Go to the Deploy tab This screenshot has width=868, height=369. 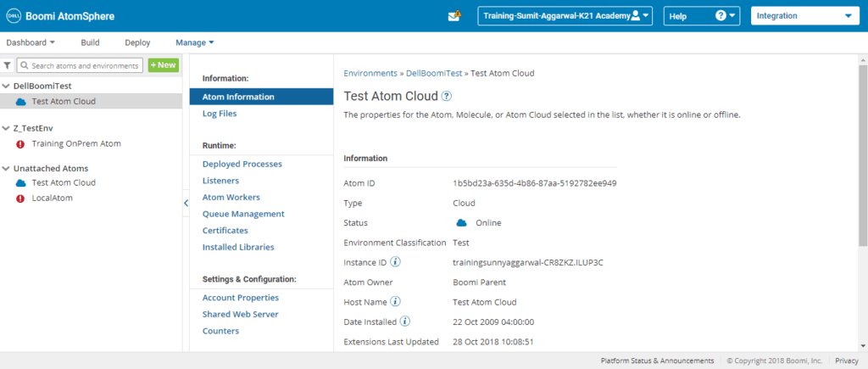coord(137,42)
